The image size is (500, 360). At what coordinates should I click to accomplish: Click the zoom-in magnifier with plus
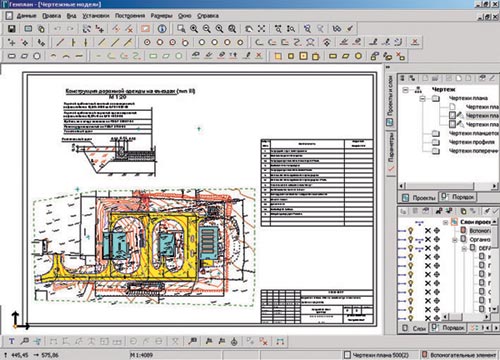(x=194, y=29)
